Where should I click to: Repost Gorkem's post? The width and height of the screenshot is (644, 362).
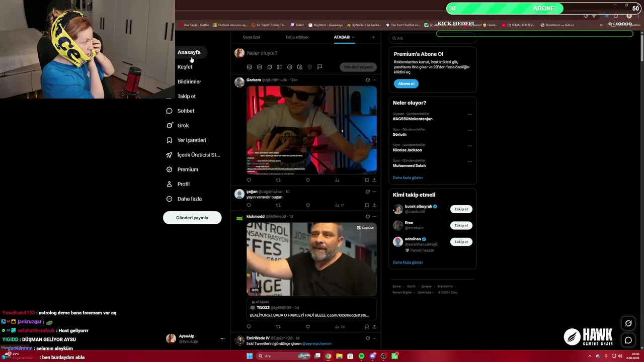coord(278,180)
